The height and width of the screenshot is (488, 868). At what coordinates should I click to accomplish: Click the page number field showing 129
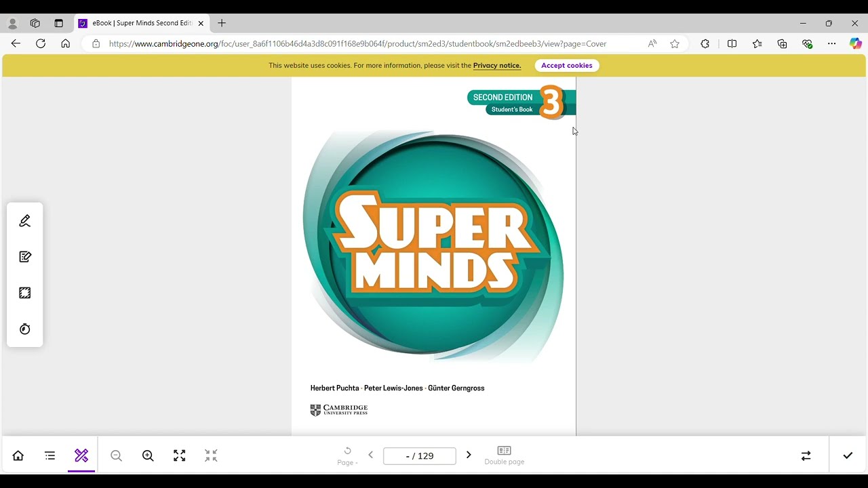click(x=420, y=455)
